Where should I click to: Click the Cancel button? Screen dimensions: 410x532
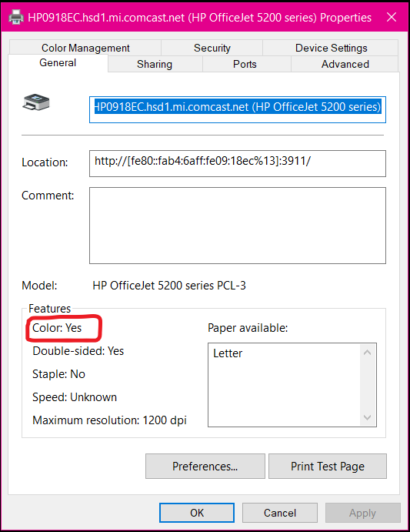coord(280,513)
